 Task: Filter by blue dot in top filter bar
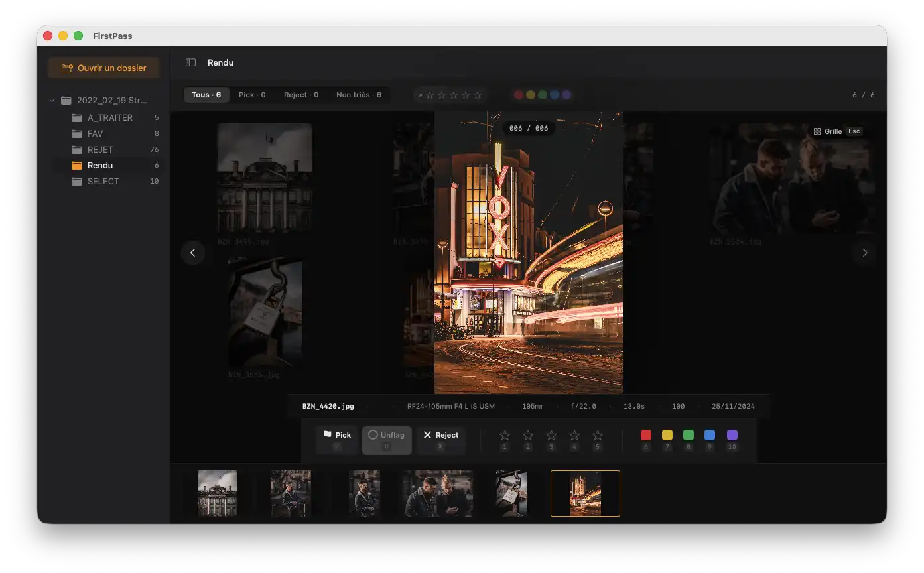(555, 95)
